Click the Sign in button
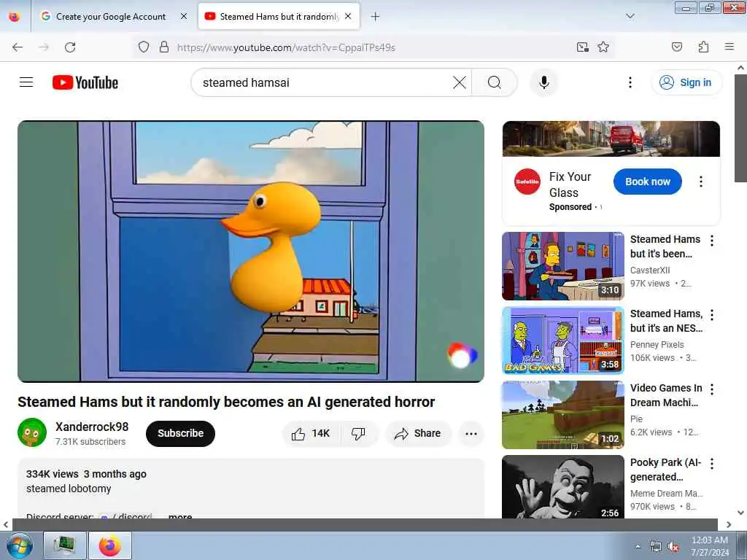Image resolution: width=747 pixels, height=560 pixels. pos(686,82)
